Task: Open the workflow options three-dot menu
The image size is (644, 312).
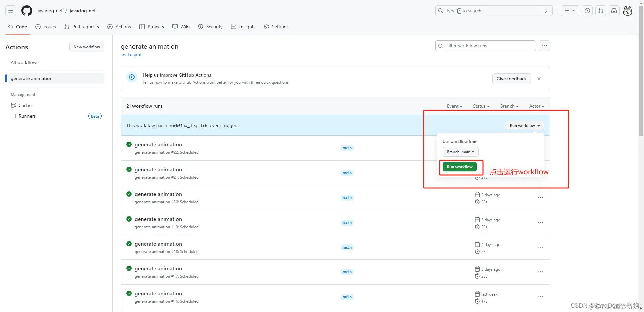Action: pos(544,46)
